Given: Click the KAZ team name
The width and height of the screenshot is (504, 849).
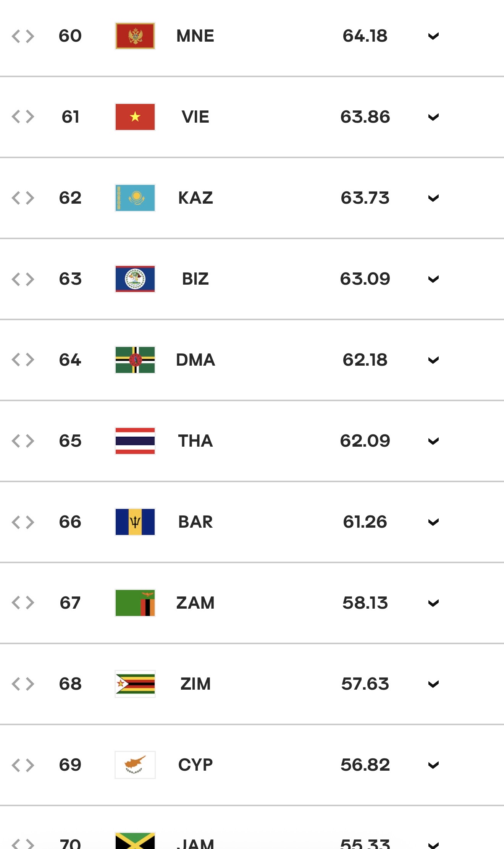Looking at the screenshot, I should [x=195, y=198].
